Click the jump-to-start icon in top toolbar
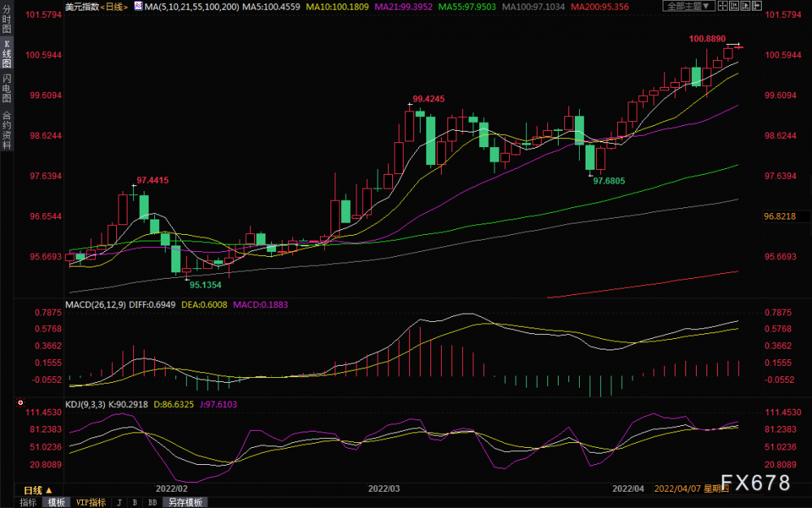This screenshot has height=508, width=812. coord(734,6)
